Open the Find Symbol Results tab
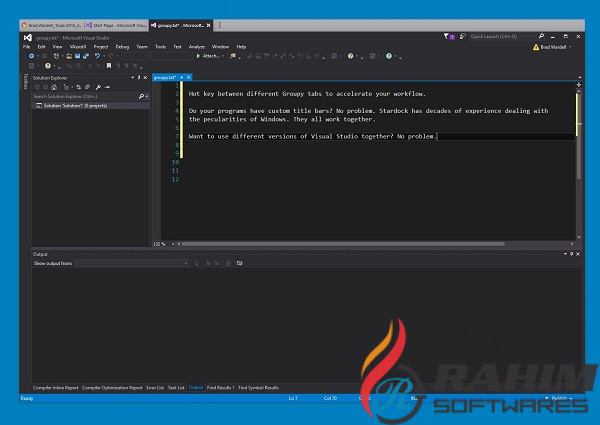Screen dimensions: 600x425 click(x=258, y=388)
